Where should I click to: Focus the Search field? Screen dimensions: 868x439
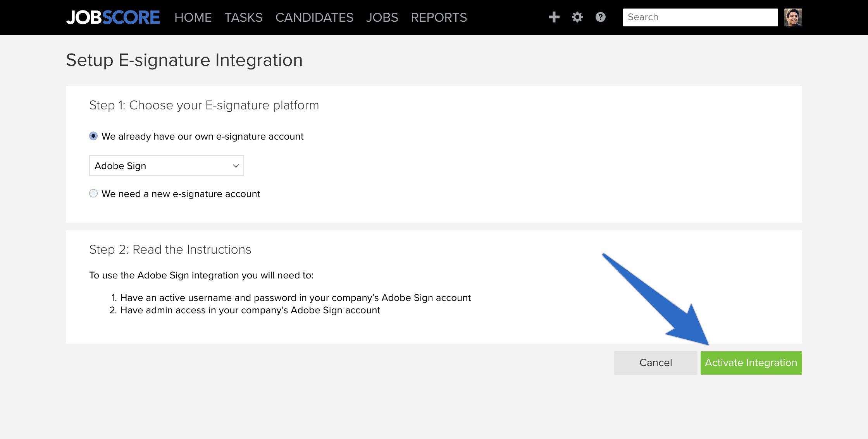click(x=700, y=17)
